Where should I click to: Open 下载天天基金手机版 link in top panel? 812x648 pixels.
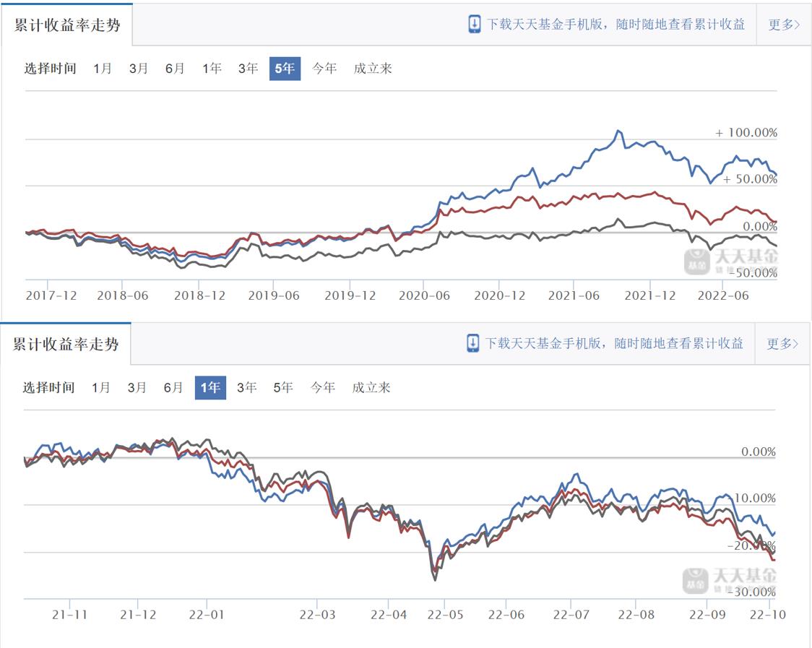[x=616, y=24]
